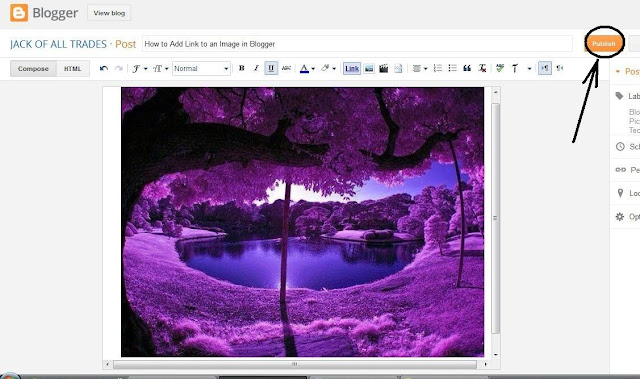This screenshot has height=379, width=640.
Task: Toggle strikethrough formatting
Action: click(x=287, y=68)
